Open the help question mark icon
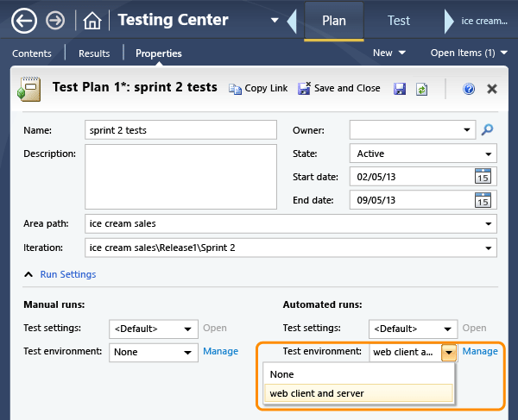518x420 pixels. click(470, 88)
